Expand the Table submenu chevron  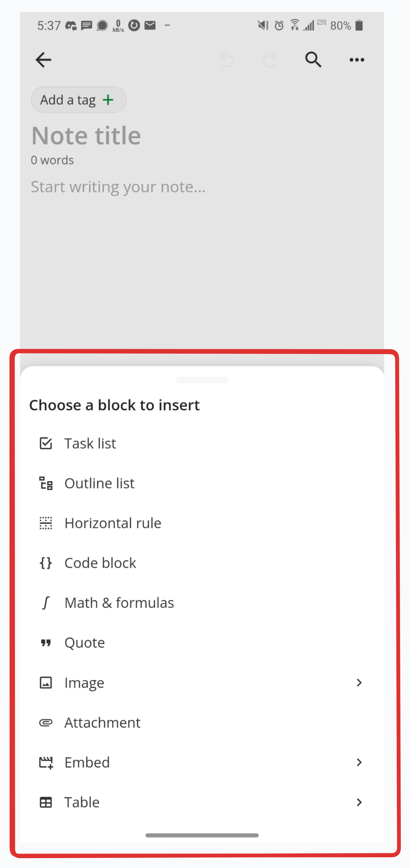coord(359,802)
